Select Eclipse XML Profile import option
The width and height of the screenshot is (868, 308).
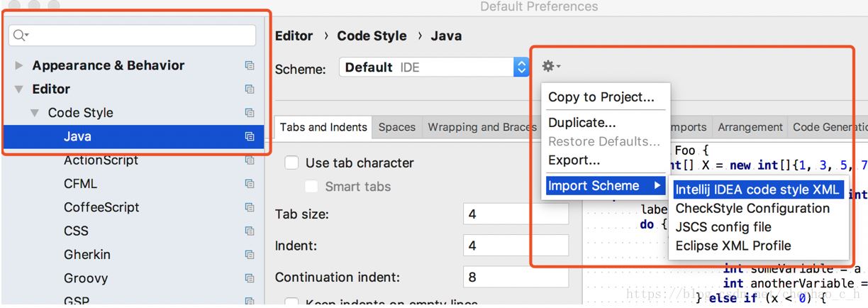pyautogui.click(x=733, y=246)
